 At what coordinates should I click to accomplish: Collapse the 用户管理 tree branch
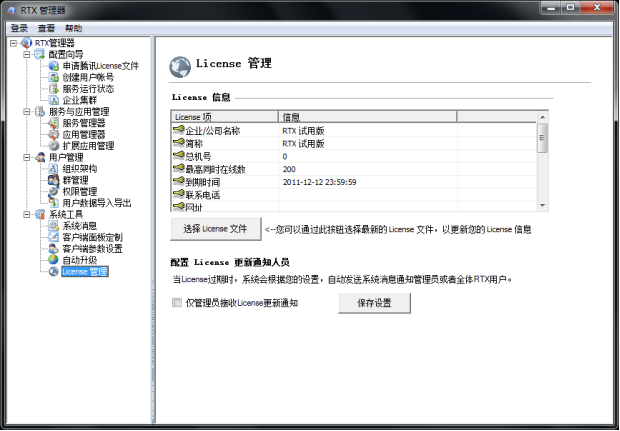pyautogui.click(x=26, y=157)
